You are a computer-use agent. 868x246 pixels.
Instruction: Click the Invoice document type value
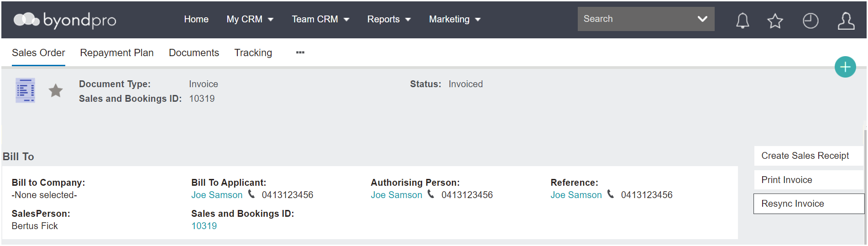(x=204, y=84)
